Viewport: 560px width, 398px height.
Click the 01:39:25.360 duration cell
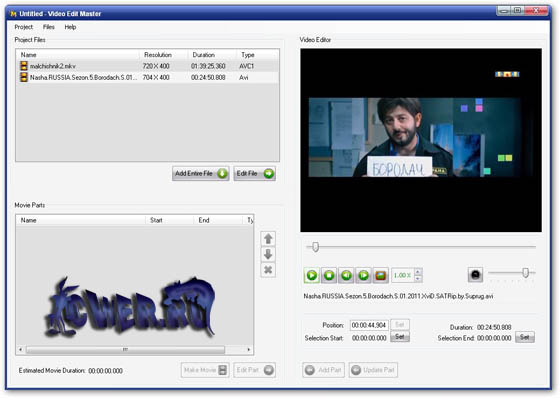pyautogui.click(x=208, y=66)
